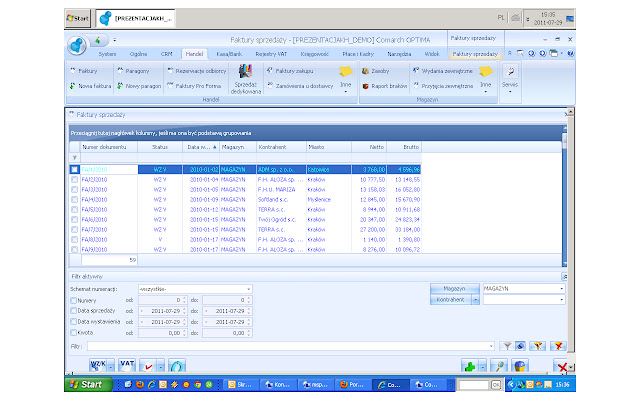Click the red checkmark confirm button
The image size is (640, 400).
[148, 366]
